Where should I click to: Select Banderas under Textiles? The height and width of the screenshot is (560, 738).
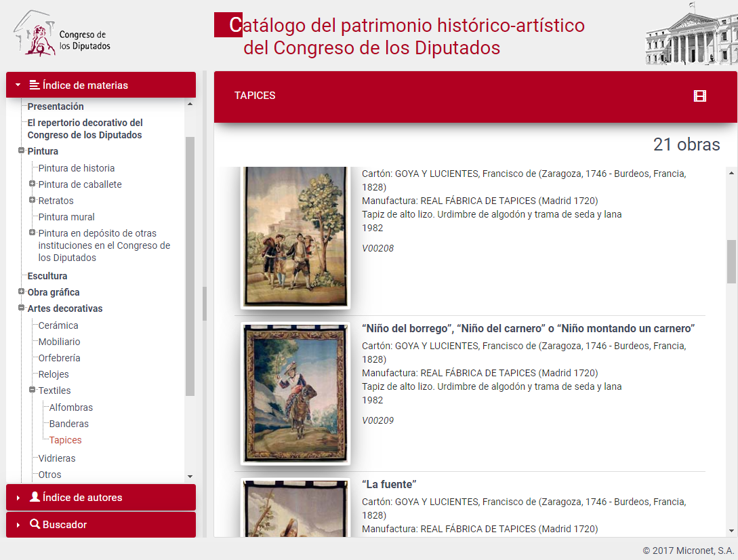[x=68, y=424]
